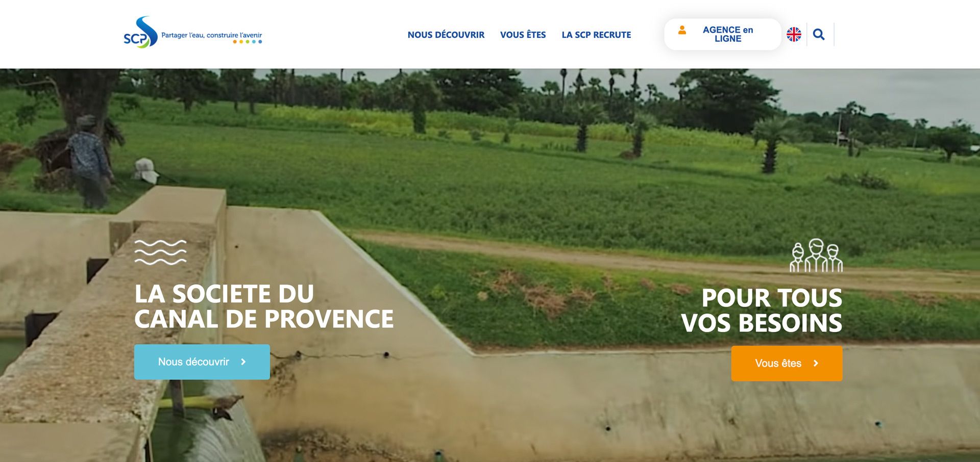The width and height of the screenshot is (980, 462).
Task: Open the NOUS DÉCOUVRIR menu
Action: pyautogui.click(x=446, y=35)
